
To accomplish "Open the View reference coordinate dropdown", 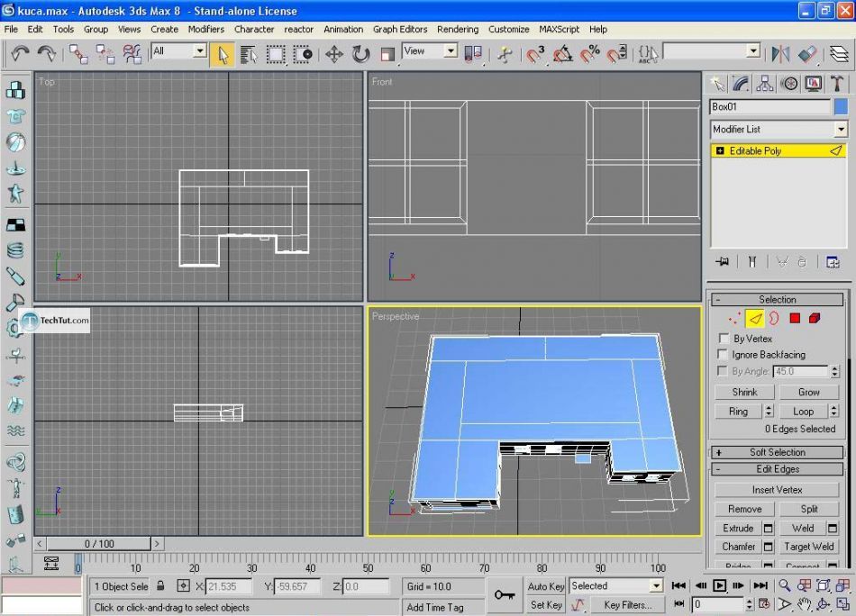I will [x=451, y=50].
